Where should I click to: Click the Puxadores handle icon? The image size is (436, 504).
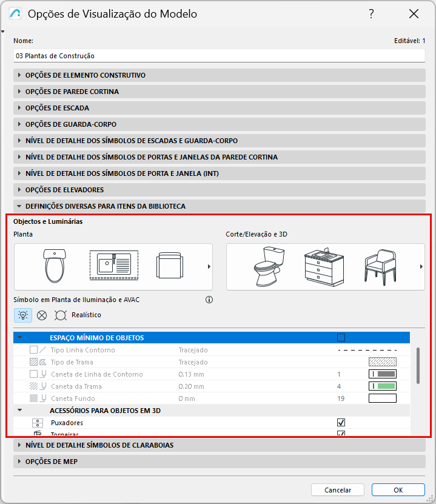tap(38, 423)
